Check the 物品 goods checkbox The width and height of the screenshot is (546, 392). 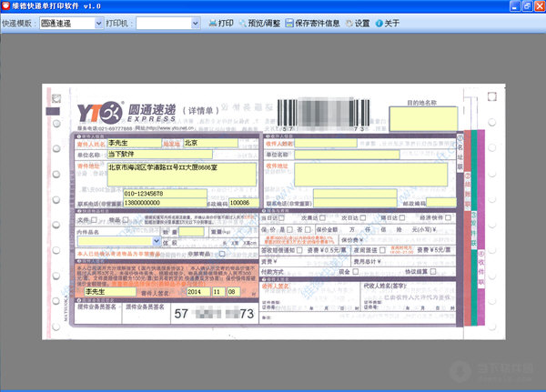[126, 220]
